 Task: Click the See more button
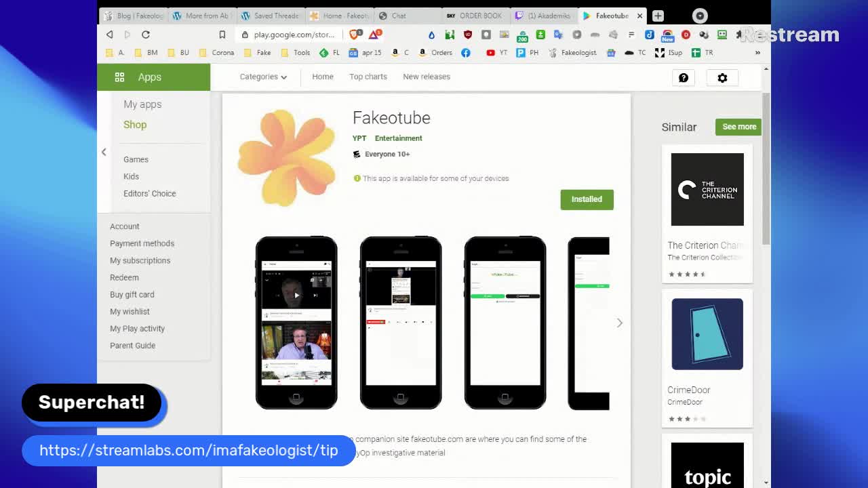tap(738, 127)
